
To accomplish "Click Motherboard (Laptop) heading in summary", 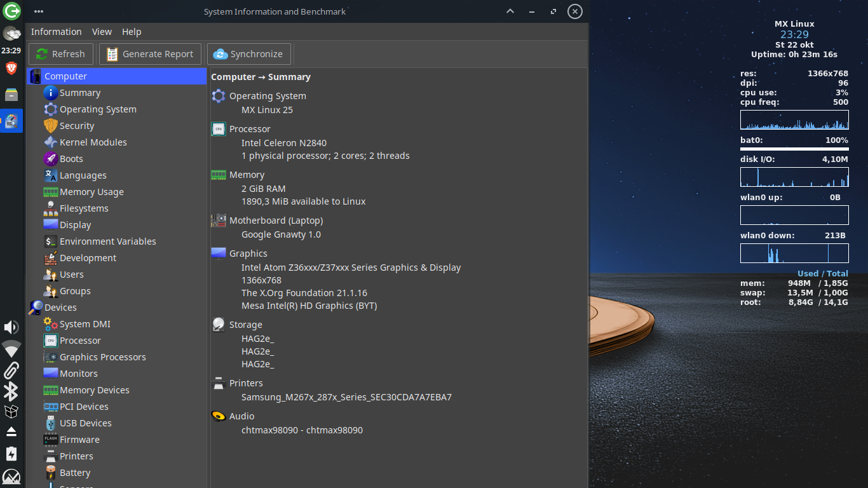I will click(x=276, y=220).
